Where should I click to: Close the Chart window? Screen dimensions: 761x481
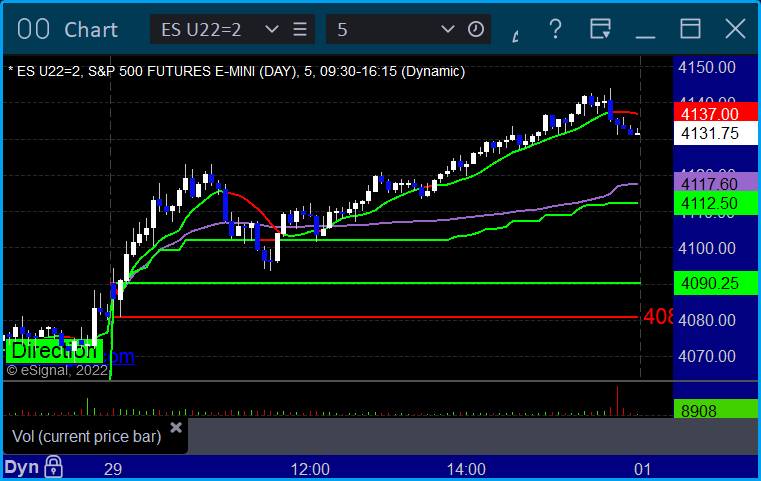[x=735, y=29]
